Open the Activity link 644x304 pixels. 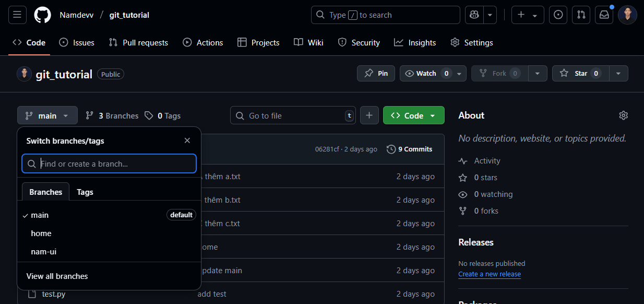[x=480, y=161]
